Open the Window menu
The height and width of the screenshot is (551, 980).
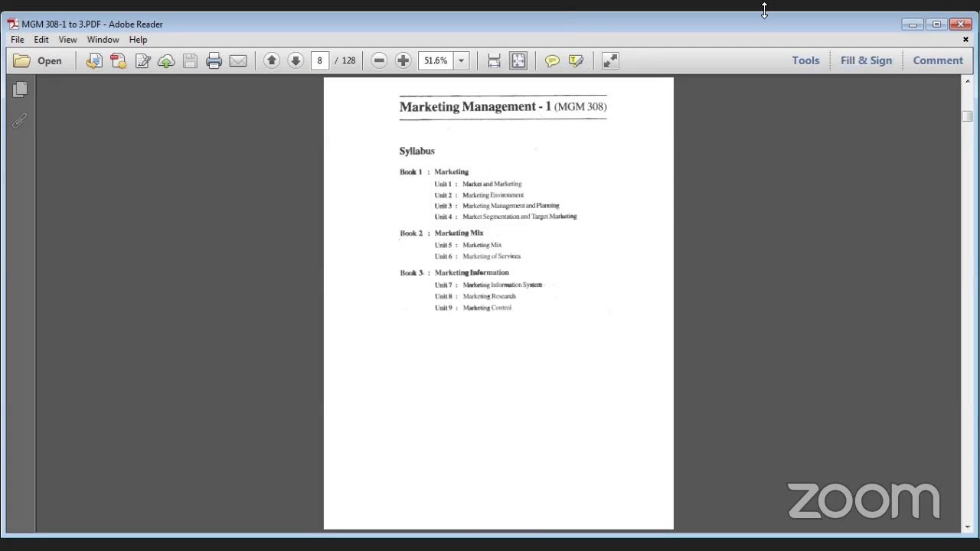pyautogui.click(x=103, y=39)
